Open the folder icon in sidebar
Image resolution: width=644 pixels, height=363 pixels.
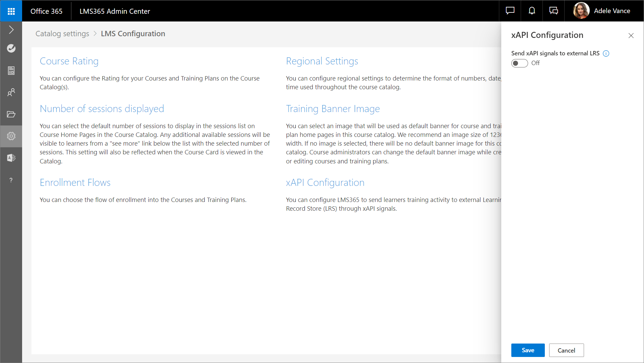pos(11,114)
